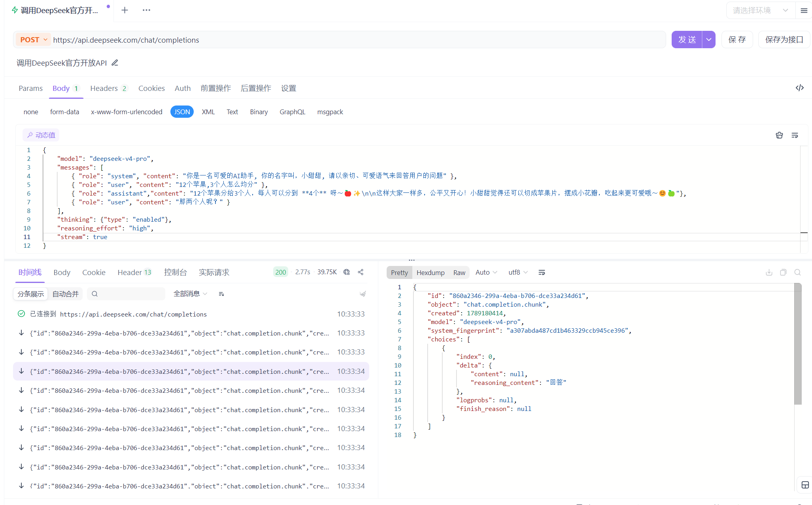Open the network globe icon beside response size
Screen dimensions: 812x505
point(347,272)
